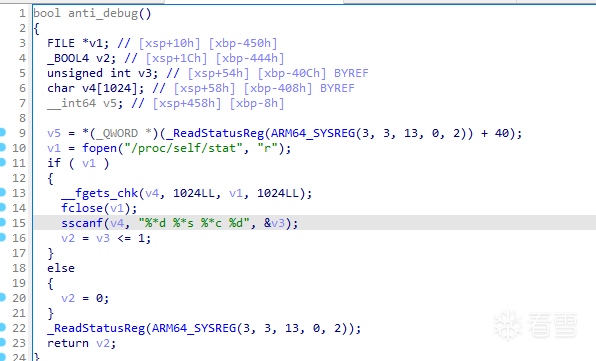Toggle breakpoint dot at line 13
This screenshot has height=361, width=596.
pos(2,192)
